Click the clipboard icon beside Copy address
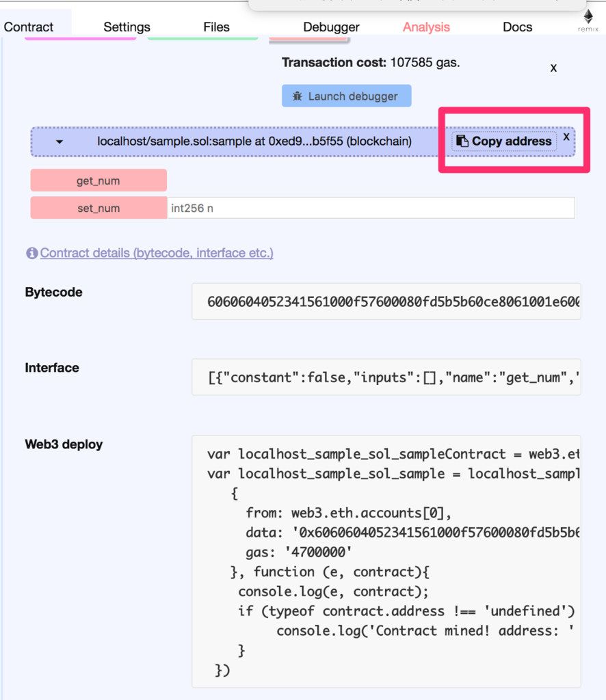The height and width of the screenshot is (700, 606). click(x=462, y=141)
